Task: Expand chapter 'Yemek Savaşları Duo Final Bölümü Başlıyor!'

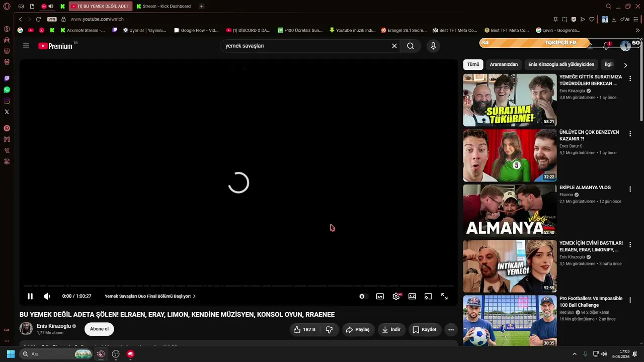Action: 150,296
